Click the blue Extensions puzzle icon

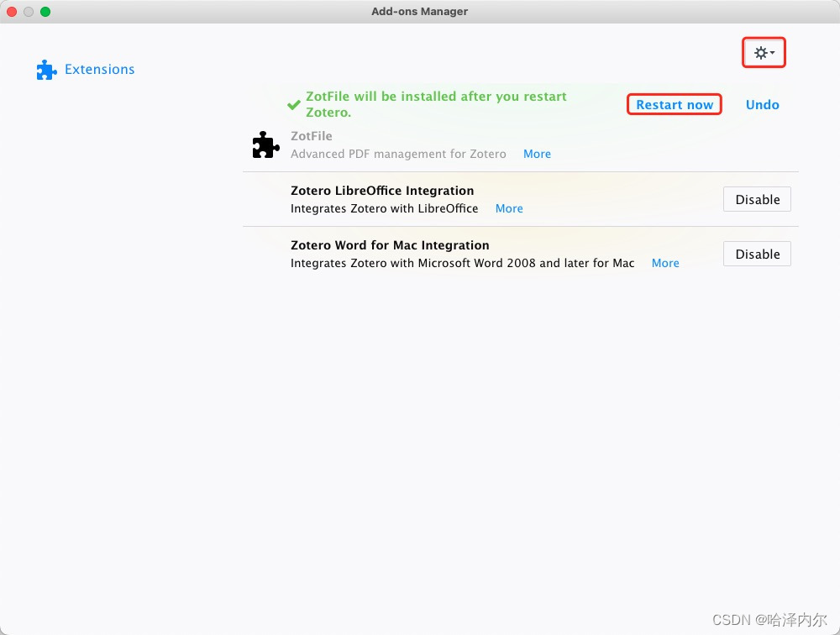[x=46, y=70]
